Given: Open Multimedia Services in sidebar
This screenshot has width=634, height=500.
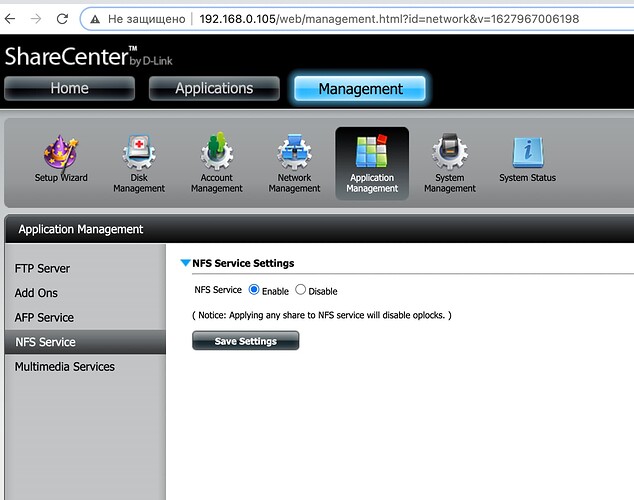Looking at the screenshot, I should 65,367.
